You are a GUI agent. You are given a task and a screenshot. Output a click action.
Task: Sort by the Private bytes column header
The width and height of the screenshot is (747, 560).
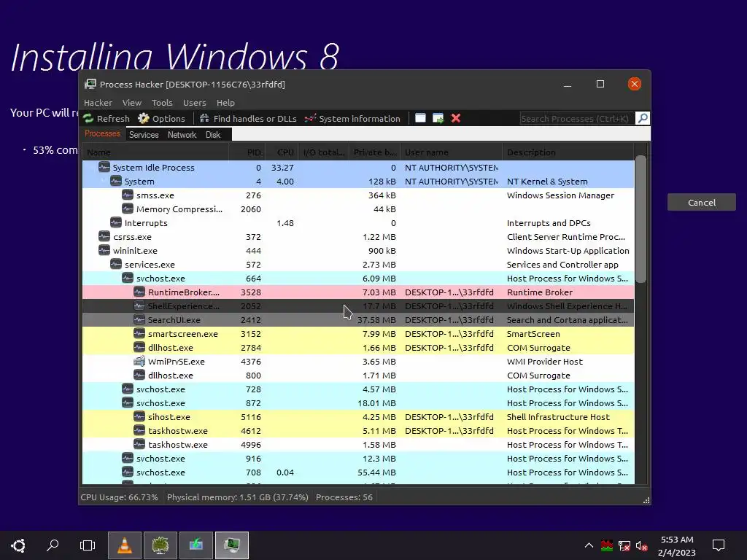374,152
